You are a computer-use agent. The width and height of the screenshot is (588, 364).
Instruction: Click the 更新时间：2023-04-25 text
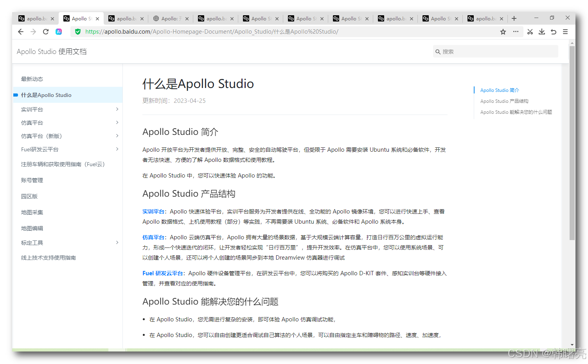click(x=174, y=101)
